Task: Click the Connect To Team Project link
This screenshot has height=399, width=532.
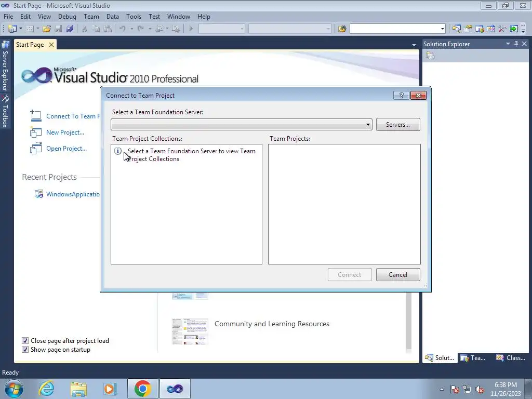Action: tap(73, 116)
